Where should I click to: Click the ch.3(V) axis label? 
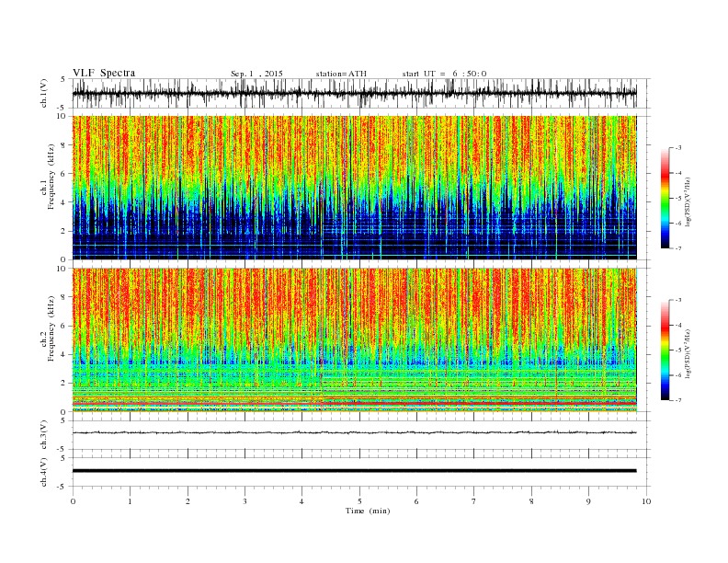pos(44,434)
